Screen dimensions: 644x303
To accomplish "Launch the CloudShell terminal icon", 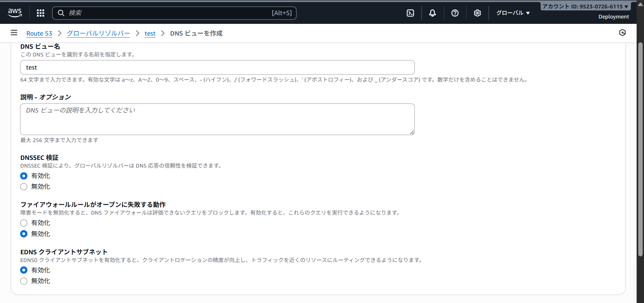I will (410, 13).
